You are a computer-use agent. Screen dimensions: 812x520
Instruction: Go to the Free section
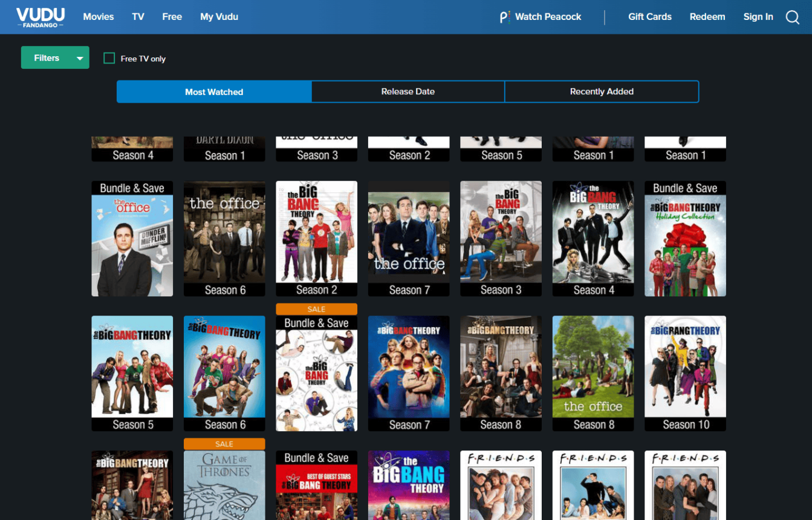(x=172, y=17)
